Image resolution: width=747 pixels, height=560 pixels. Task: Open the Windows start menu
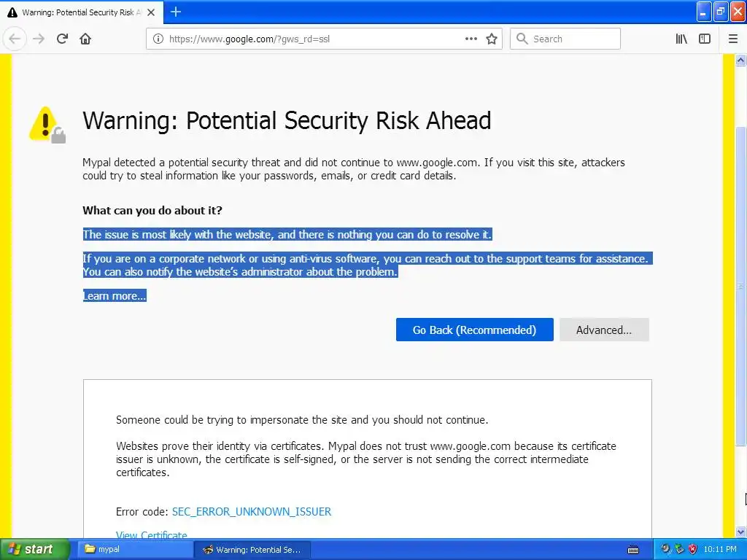(35, 550)
